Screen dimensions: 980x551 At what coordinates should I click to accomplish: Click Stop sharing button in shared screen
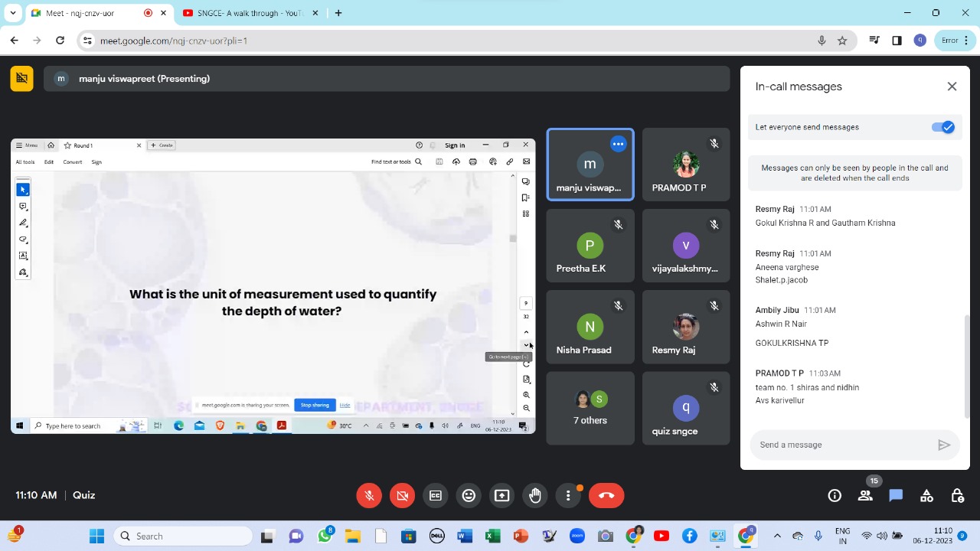click(315, 405)
